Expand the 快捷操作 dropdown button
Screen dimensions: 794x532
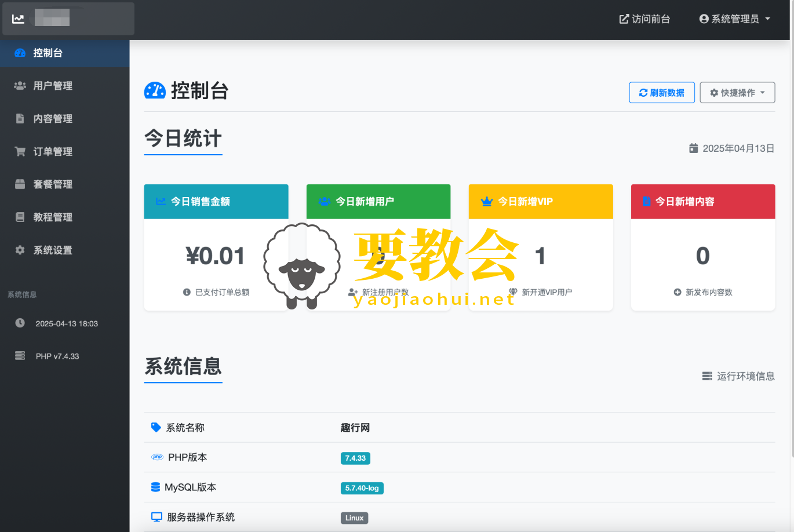point(737,93)
